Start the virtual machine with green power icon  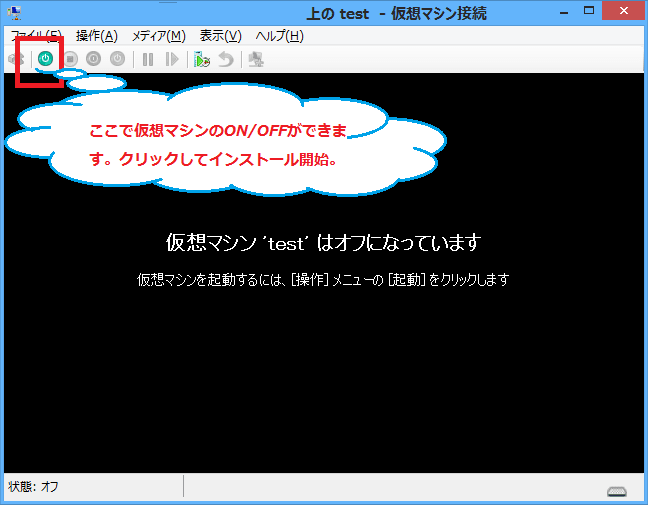[45, 59]
